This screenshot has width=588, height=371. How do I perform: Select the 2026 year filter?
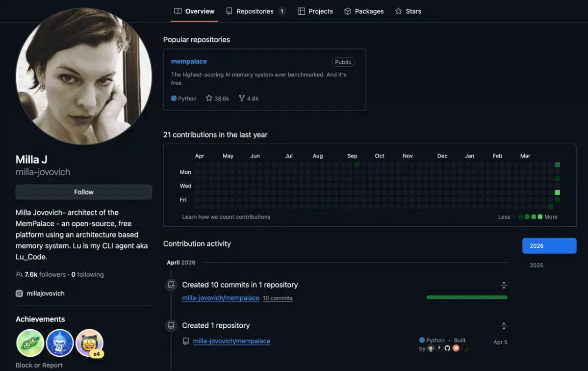tap(549, 246)
